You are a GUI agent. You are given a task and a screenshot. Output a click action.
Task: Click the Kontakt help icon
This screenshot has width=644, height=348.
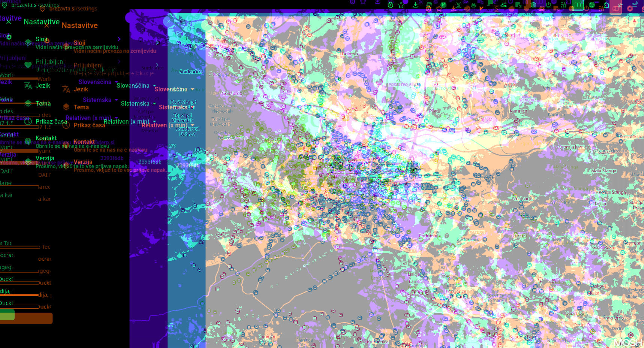click(x=28, y=141)
